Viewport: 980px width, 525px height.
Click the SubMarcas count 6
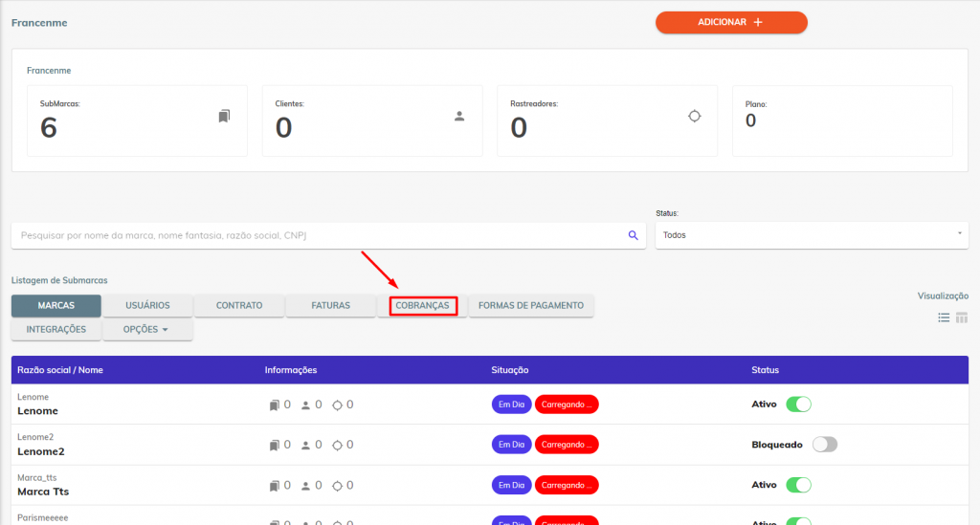(x=49, y=128)
